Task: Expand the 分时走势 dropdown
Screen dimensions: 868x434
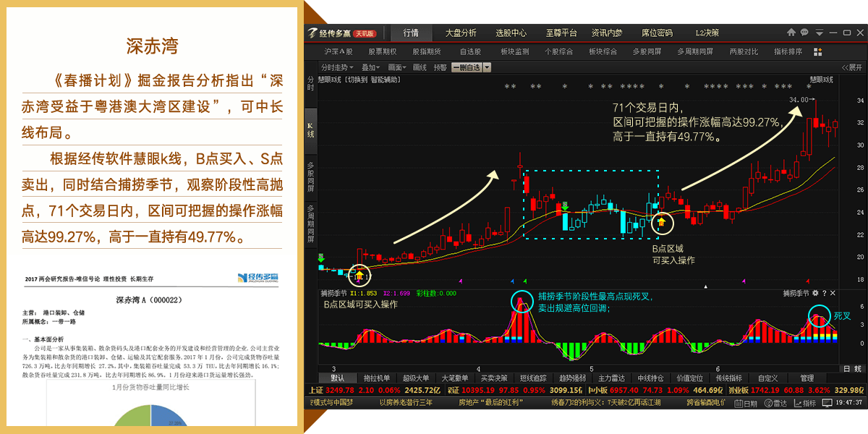Action: click(337, 67)
